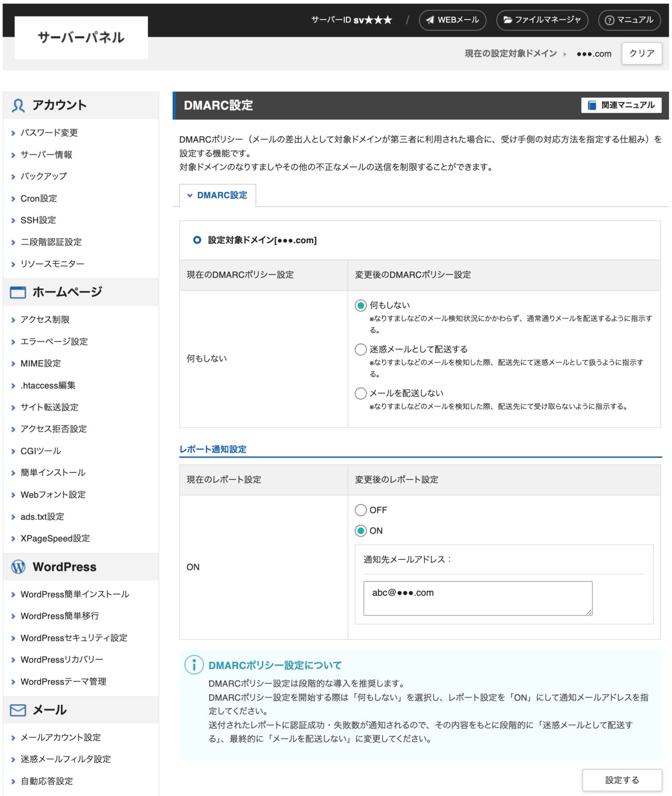Open サーバー情報 in sidebar
672x796 pixels.
[46, 155]
